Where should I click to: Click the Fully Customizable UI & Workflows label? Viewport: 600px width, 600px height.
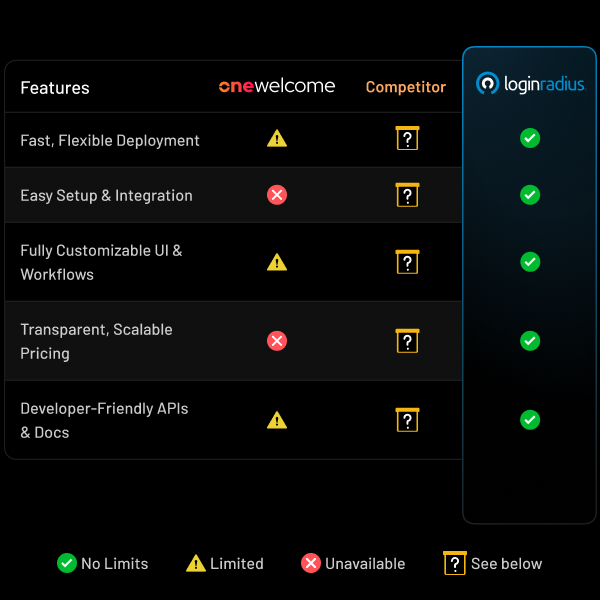coord(101,262)
